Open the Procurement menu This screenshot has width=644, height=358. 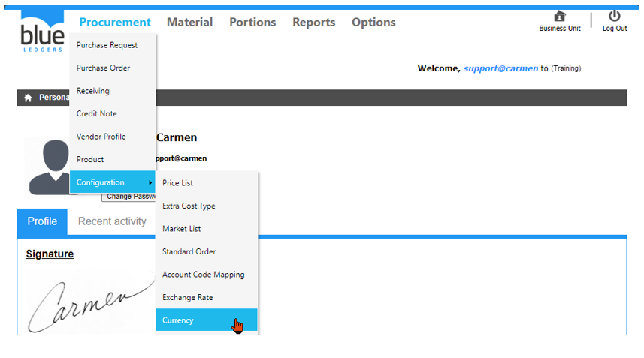[x=115, y=23]
